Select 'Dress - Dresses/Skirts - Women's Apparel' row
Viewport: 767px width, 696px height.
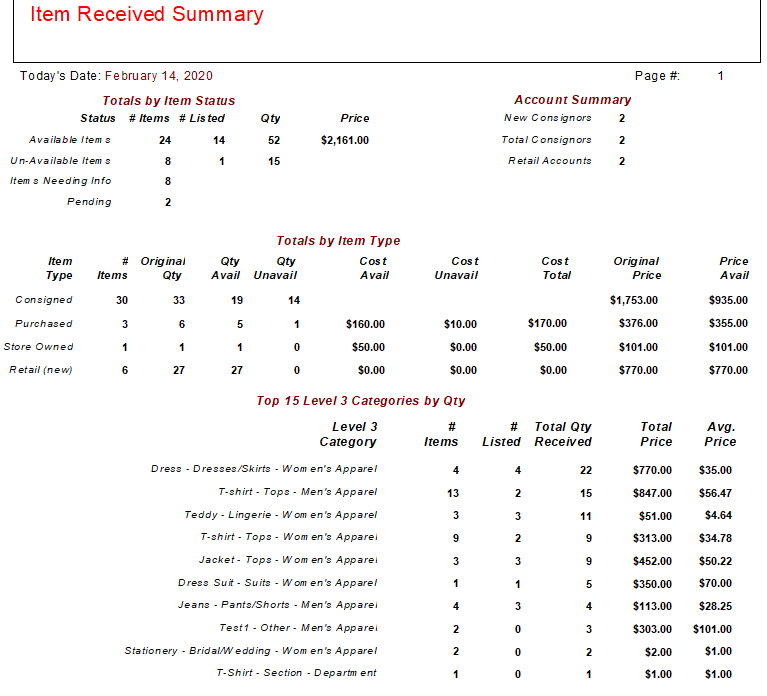tap(441, 470)
